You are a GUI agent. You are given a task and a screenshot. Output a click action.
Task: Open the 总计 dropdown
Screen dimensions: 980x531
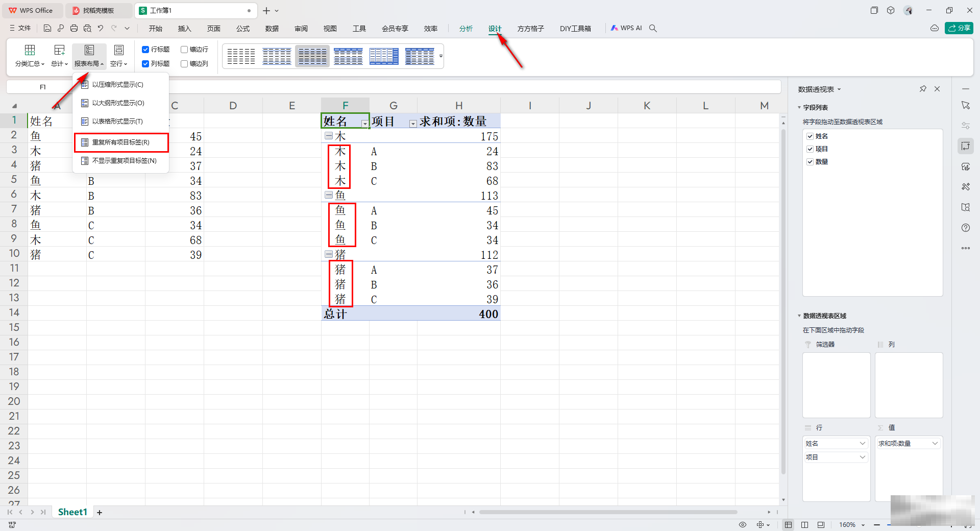click(59, 56)
